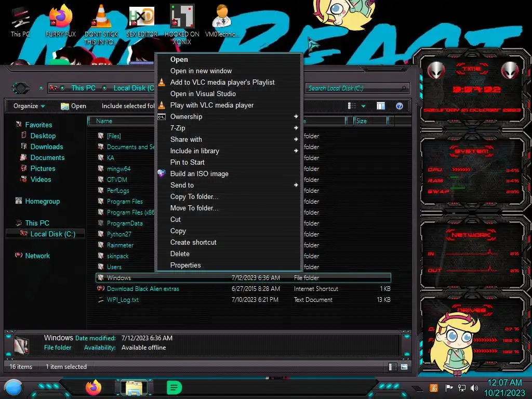
Task: Click Include selected folder toolbar button
Action: click(x=128, y=106)
